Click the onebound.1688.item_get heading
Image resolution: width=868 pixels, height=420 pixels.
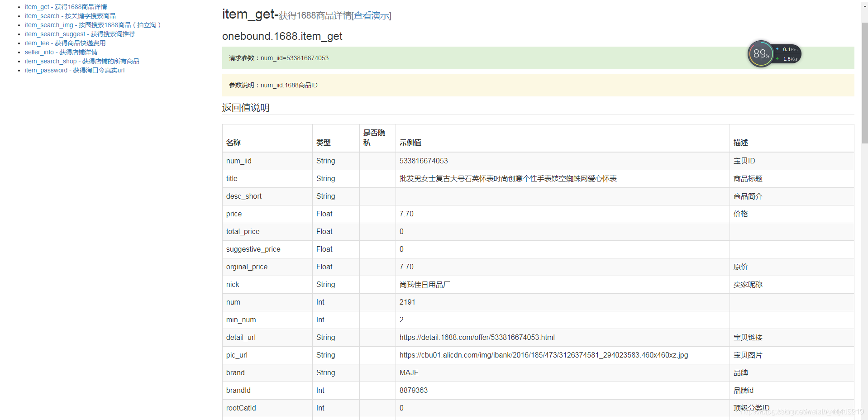[x=282, y=36]
